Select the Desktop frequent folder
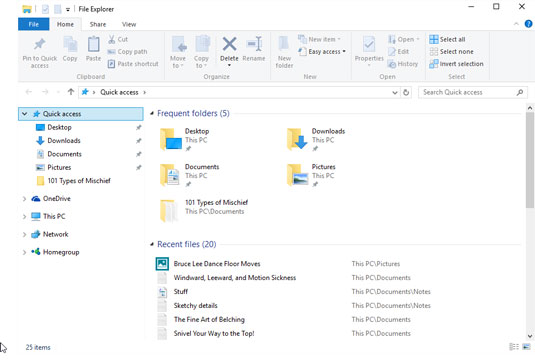 [x=184, y=139]
